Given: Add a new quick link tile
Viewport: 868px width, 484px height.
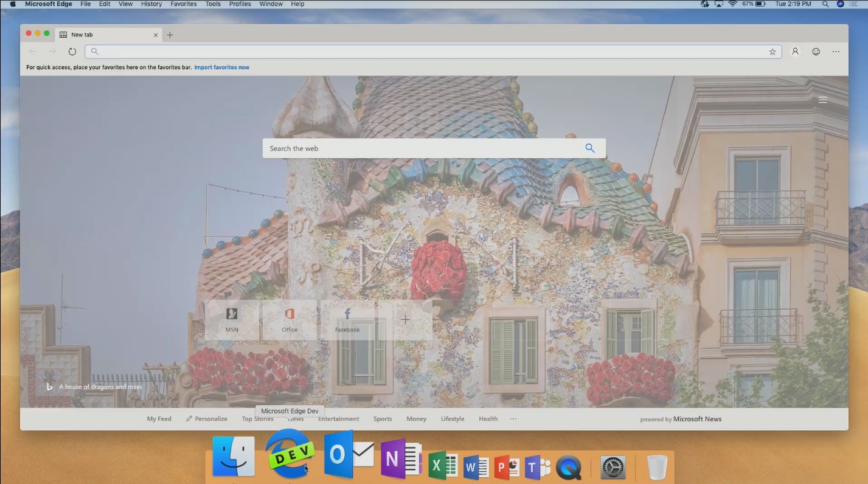Looking at the screenshot, I should (x=405, y=319).
